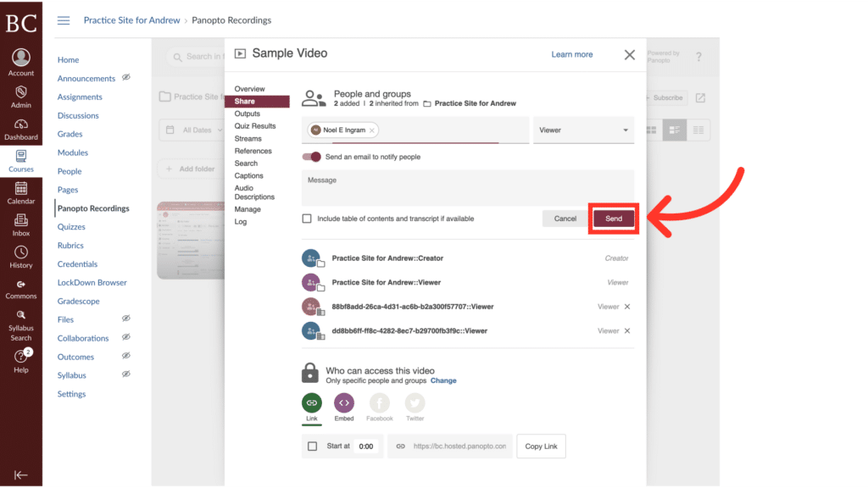Viewport: 868px width, 488px height.
Task: Open the Captions tab
Action: click(248, 175)
